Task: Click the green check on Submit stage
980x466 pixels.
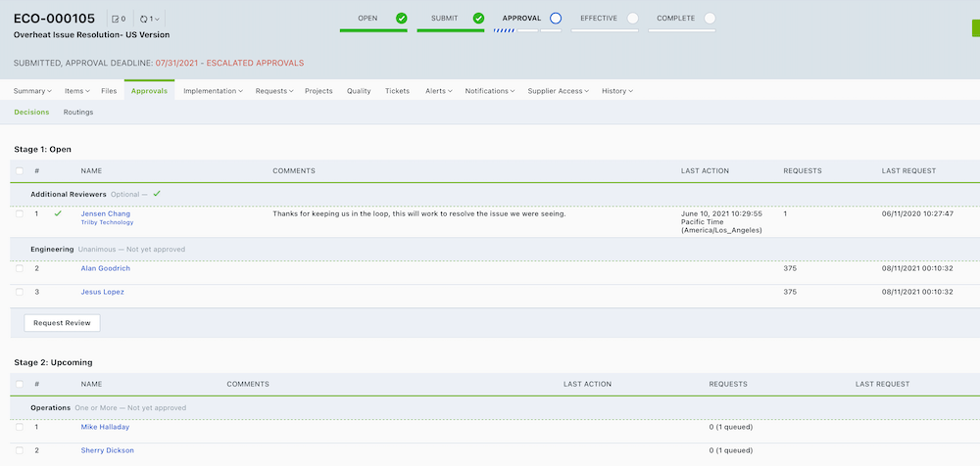Action: (478, 18)
